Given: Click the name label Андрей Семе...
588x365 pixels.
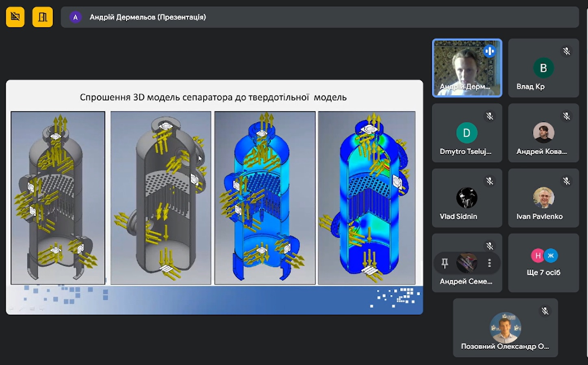Looking at the screenshot, I should 466,281.
